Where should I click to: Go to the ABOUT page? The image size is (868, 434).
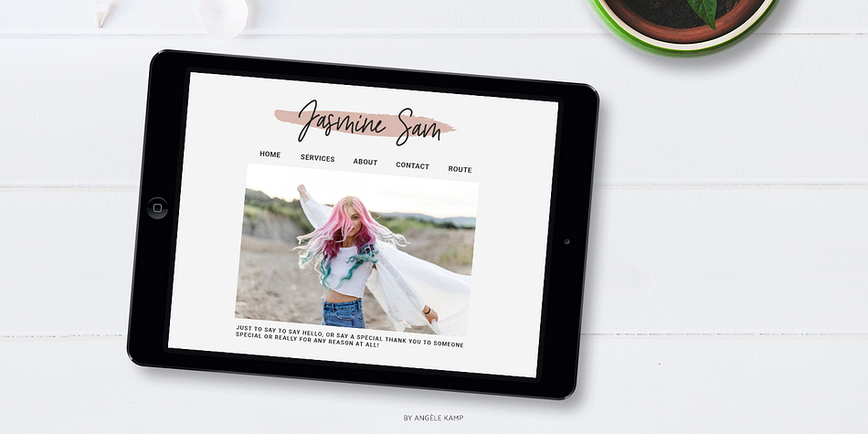[x=365, y=162]
